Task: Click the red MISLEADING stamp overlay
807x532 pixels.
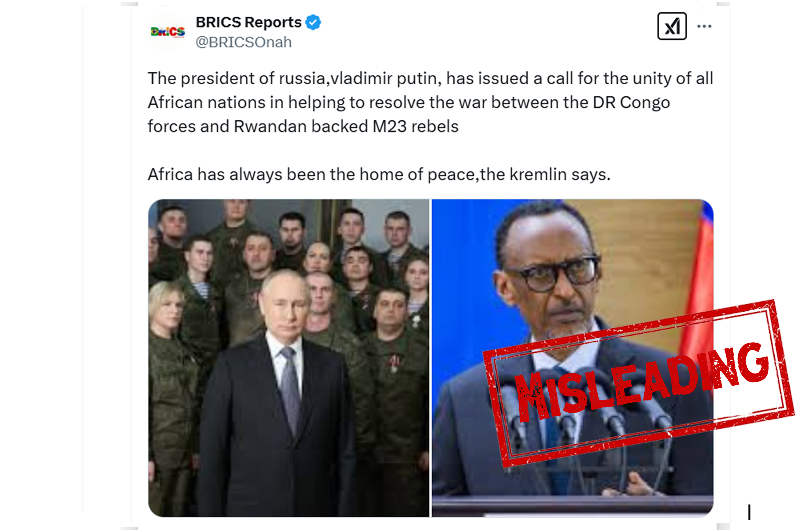Action: tap(638, 383)
